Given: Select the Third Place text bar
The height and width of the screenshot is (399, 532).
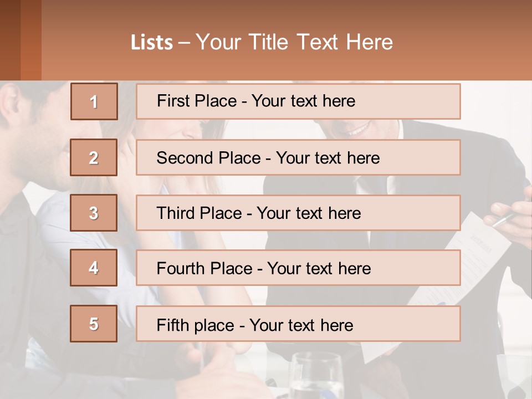Looking at the screenshot, I should (x=298, y=213).
